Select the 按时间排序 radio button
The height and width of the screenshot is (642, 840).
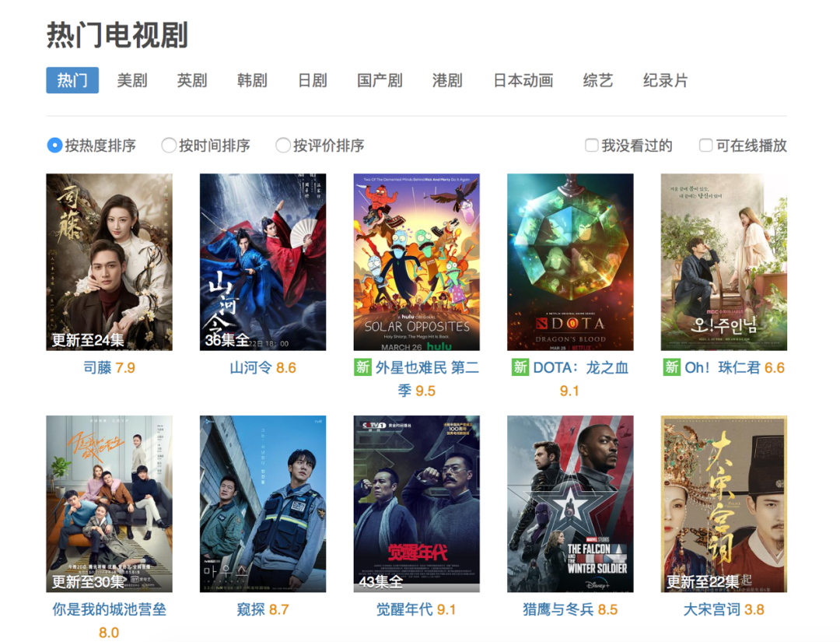pyautogui.click(x=169, y=146)
